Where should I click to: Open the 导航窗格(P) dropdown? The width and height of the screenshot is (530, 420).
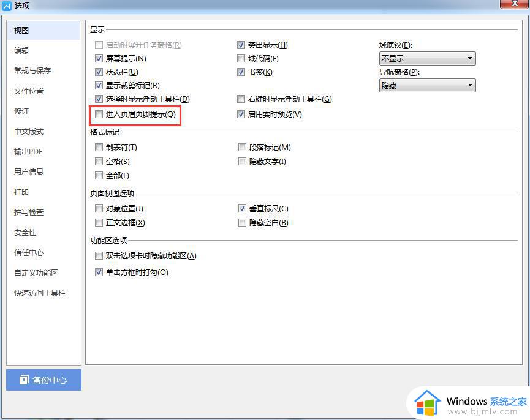(x=427, y=86)
